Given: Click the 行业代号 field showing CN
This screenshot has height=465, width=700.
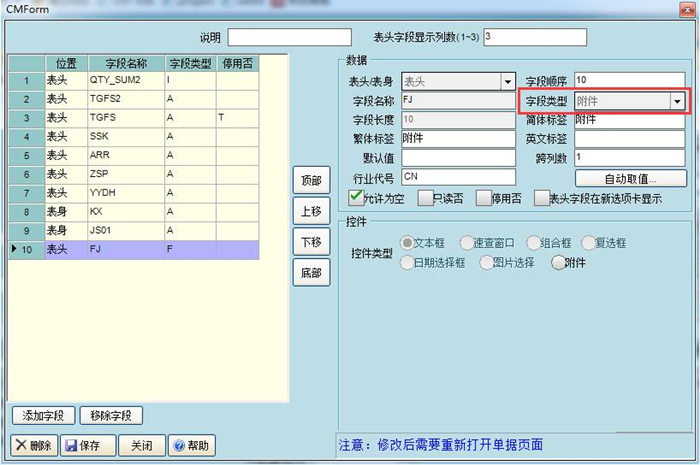Looking at the screenshot, I should coord(458,177).
